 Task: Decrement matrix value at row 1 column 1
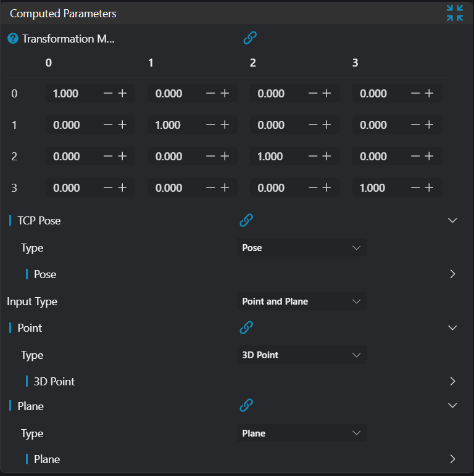[211, 125]
